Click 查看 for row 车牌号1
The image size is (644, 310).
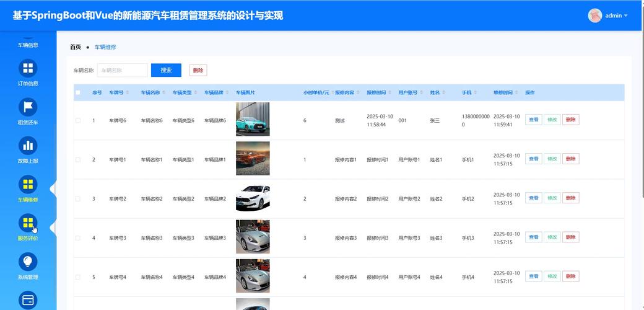534,159
